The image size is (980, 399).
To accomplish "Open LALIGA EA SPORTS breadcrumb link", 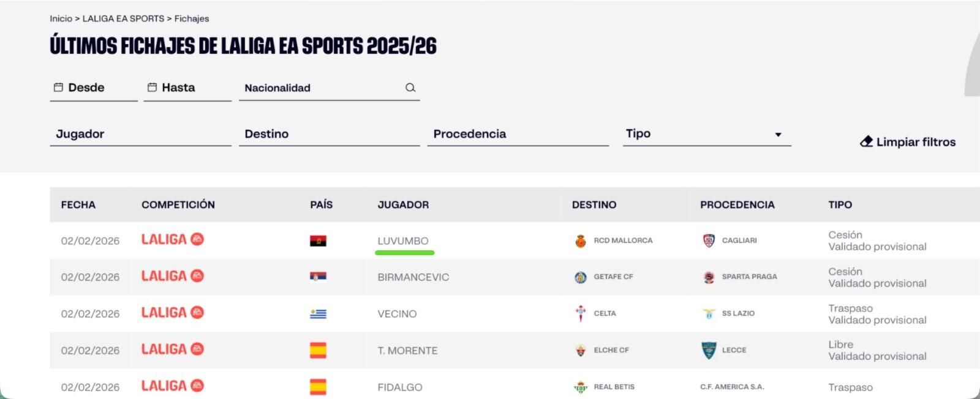I will [x=123, y=18].
